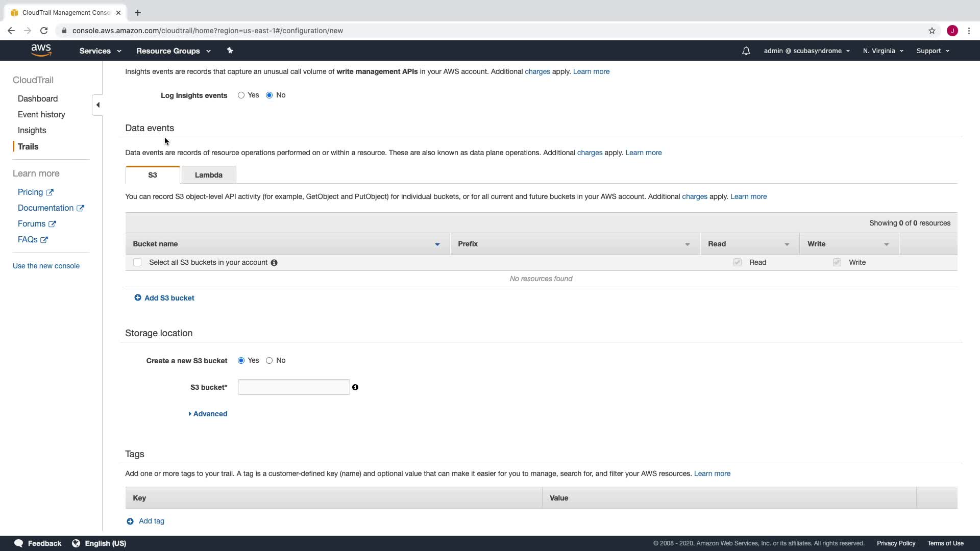The width and height of the screenshot is (980, 551).
Task: Click the Feedback speech bubble icon
Action: [19, 543]
